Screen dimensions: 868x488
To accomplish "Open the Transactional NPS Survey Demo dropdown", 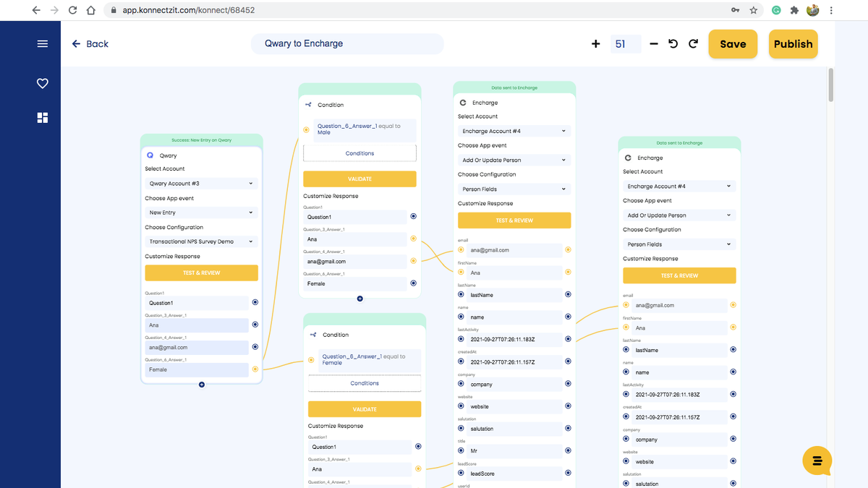I will [202, 241].
